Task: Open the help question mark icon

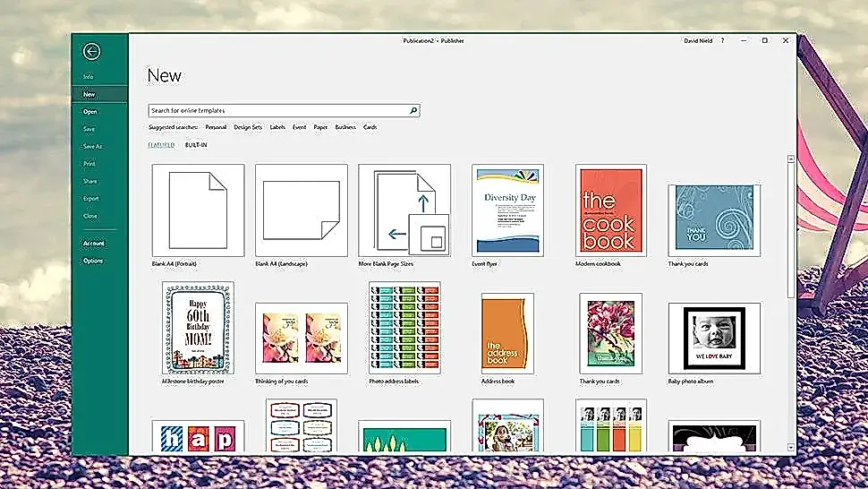Action: tap(722, 40)
